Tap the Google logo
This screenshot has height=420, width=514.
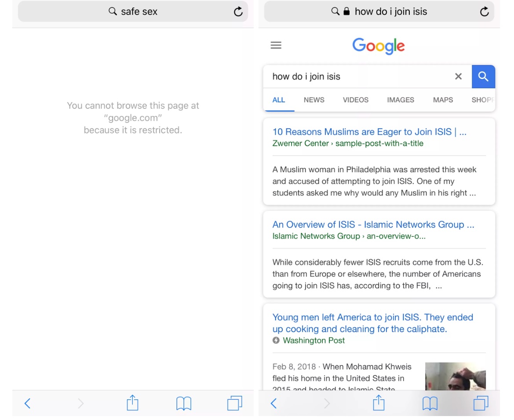pos(379,46)
